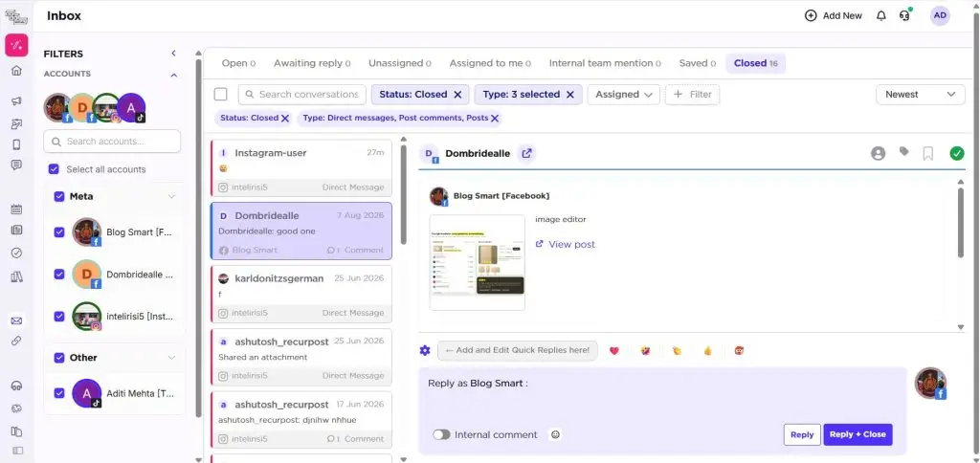Open the mobile phone icon in sidebar
The width and height of the screenshot is (980, 463).
tap(17, 144)
